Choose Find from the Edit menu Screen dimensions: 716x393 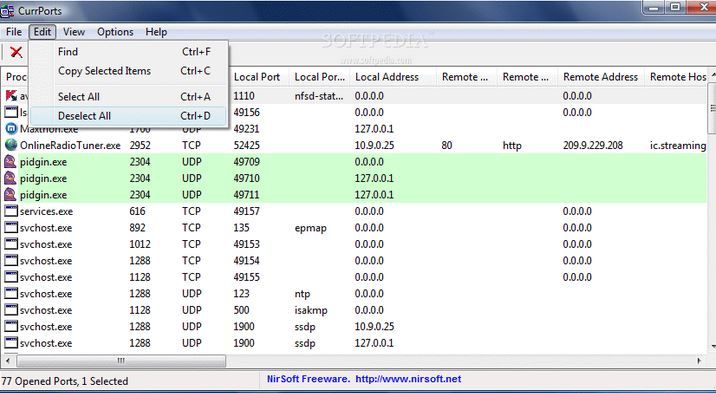click(x=129, y=52)
